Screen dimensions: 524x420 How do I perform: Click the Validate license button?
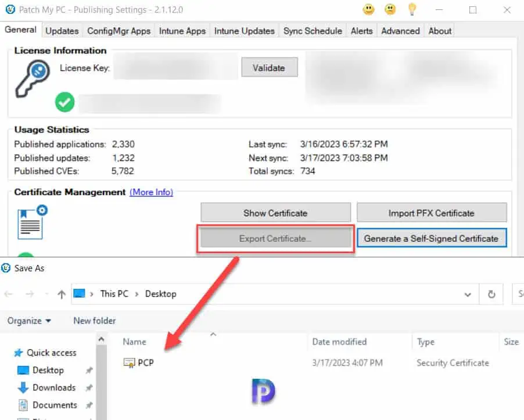point(270,67)
